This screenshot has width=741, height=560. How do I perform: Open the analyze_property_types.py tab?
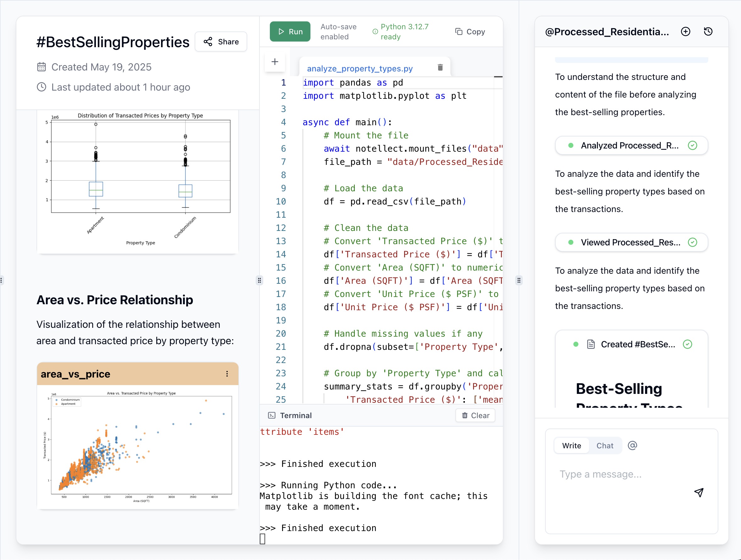pos(360,68)
